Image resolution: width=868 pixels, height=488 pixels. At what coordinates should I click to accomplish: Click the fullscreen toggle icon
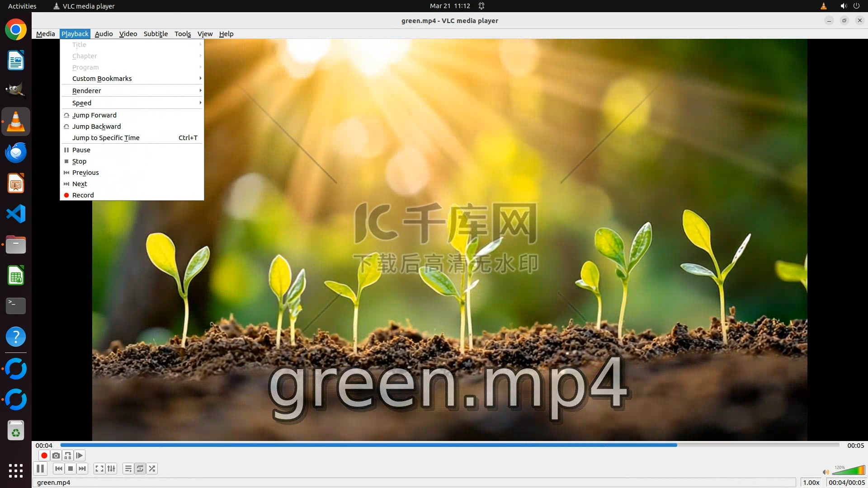coord(99,469)
